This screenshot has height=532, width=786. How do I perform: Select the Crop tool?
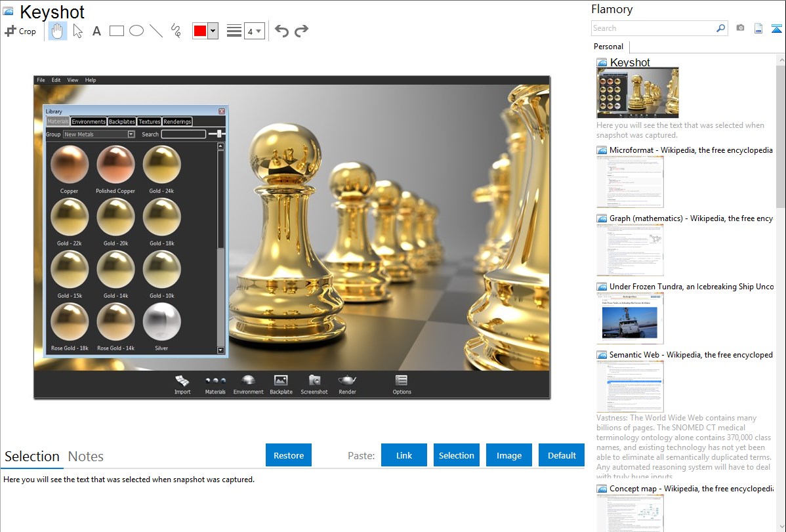pos(20,31)
